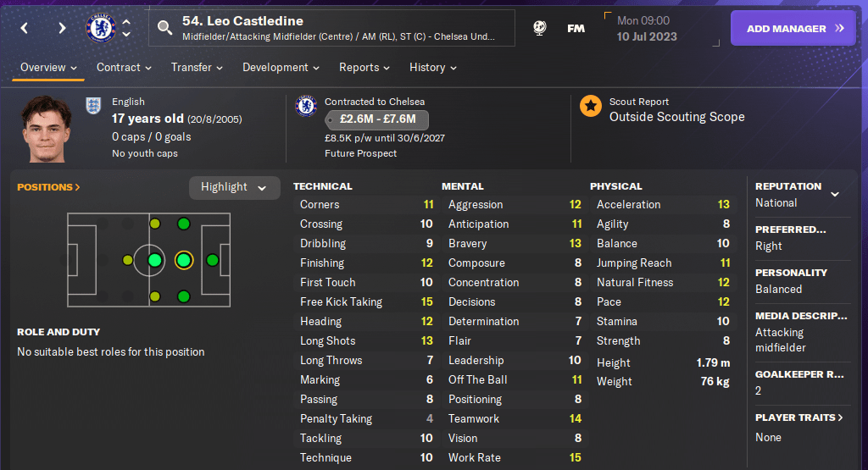This screenshot has height=470, width=868.
Task: Open the Development menu
Action: pos(281,68)
